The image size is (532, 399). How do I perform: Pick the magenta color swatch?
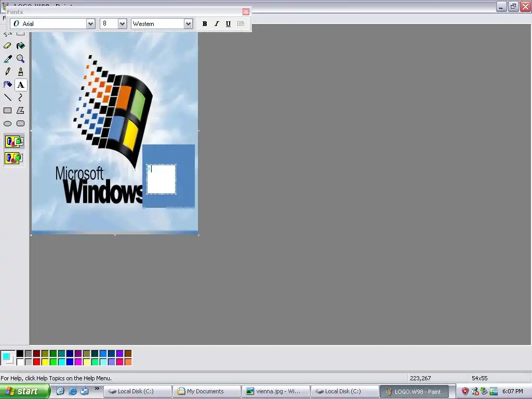78,362
